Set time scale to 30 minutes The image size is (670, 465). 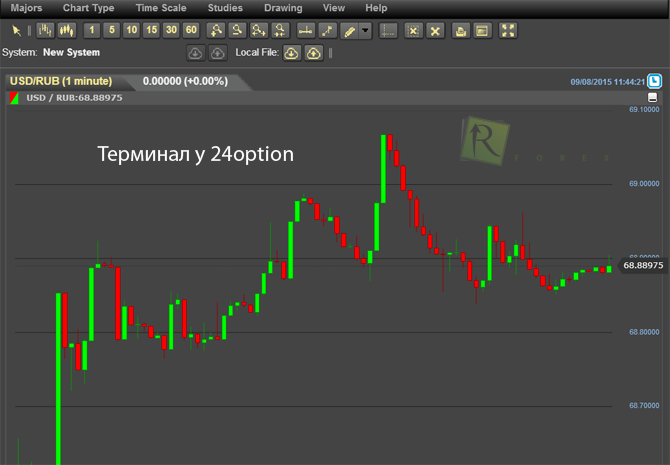click(171, 30)
